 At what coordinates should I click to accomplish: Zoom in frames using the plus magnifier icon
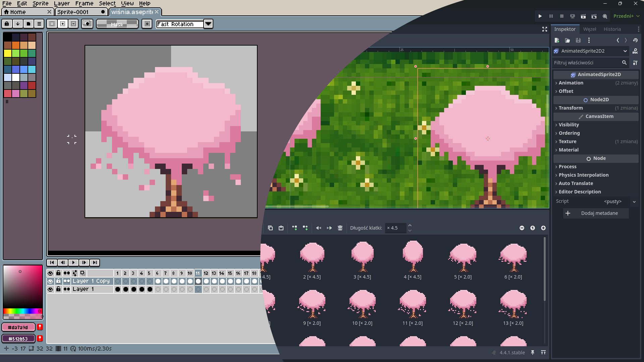click(543, 228)
